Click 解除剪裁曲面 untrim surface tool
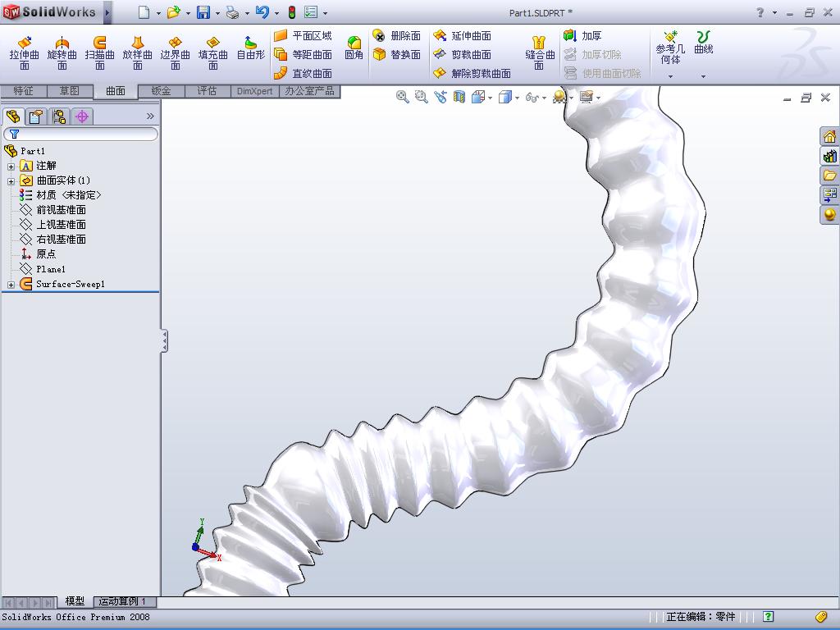 click(472, 73)
